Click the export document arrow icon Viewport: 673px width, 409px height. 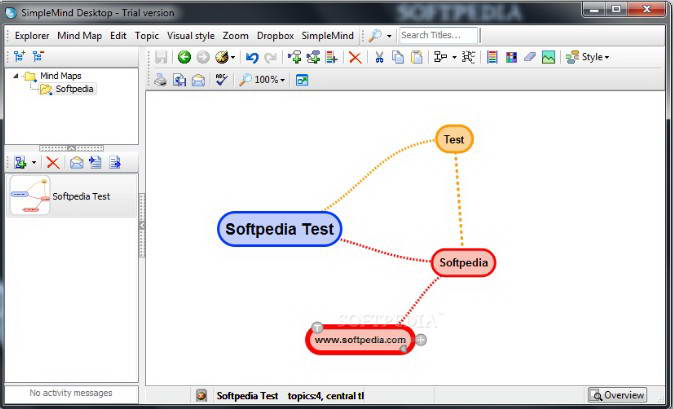[115, 163]
